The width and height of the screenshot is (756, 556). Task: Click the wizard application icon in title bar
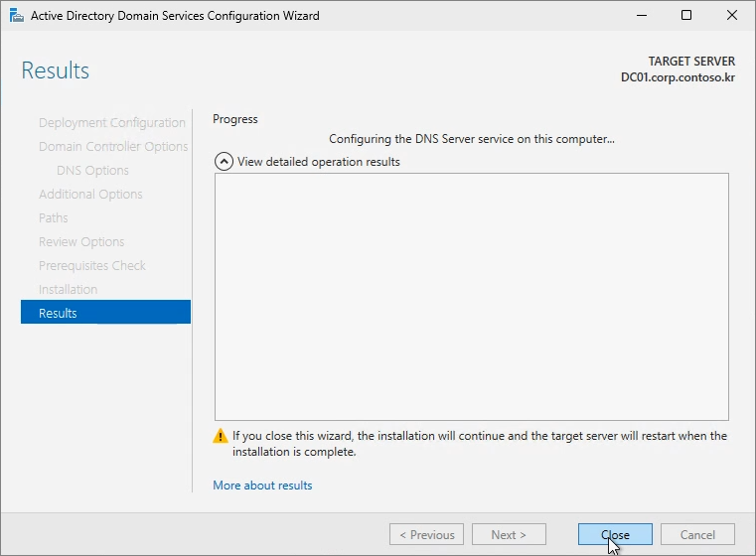click(x=17, y=16)
